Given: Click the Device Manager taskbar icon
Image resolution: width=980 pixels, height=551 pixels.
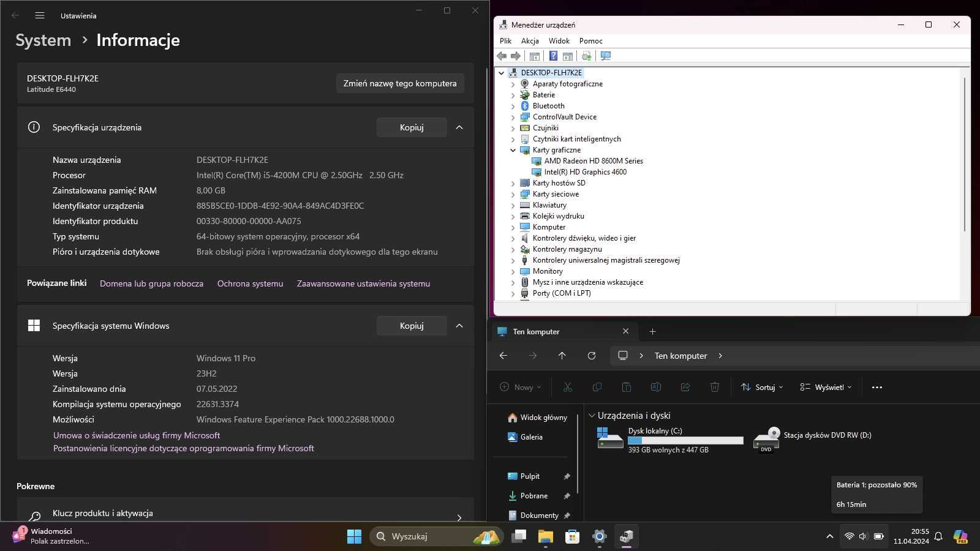Looking at the screenshot, I should 626,536.
